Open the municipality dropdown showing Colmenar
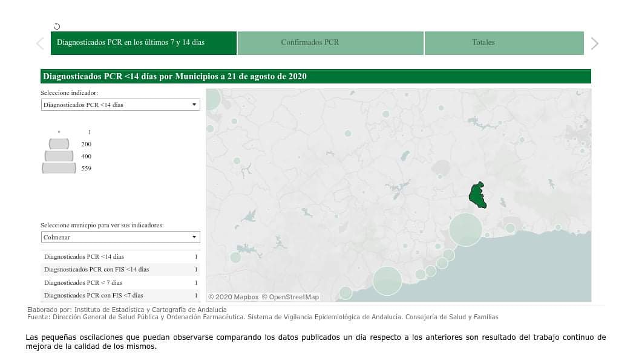Image resolution: width=639 pixels, height=364 pixels. click(120, 237)
